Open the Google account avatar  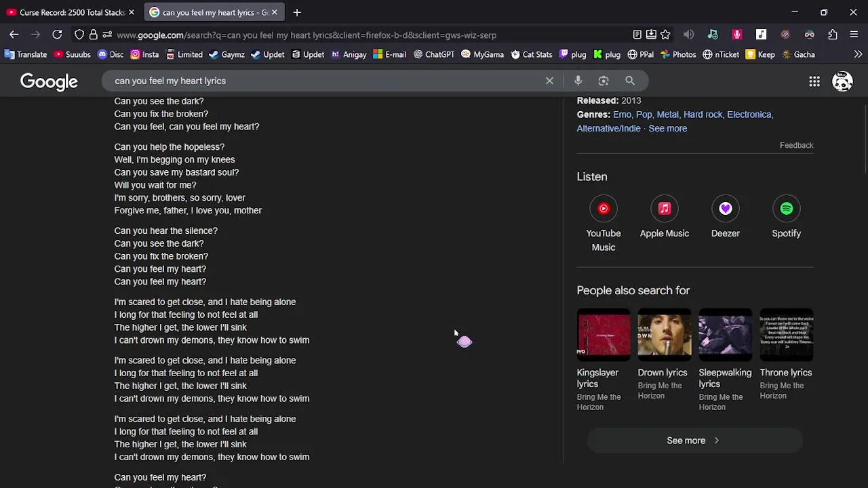(x=842, y=81)
